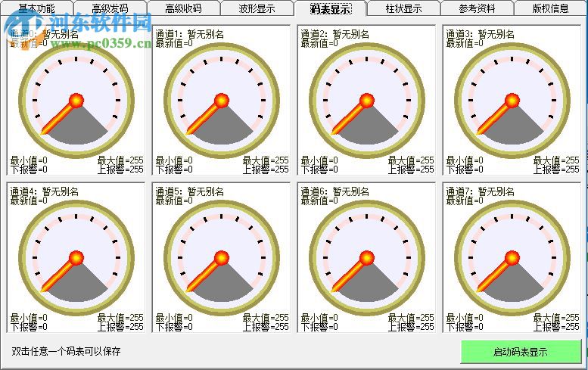Click 最小值=0 in the 通道7 panel
The width and height of the screenshot is (588, 370).
click(464, 318)
